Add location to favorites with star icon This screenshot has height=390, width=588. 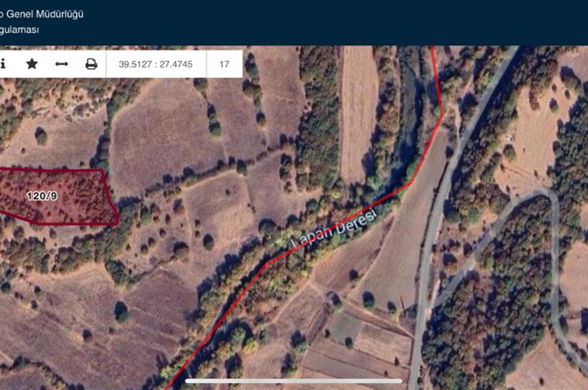(x=32, y=63)
